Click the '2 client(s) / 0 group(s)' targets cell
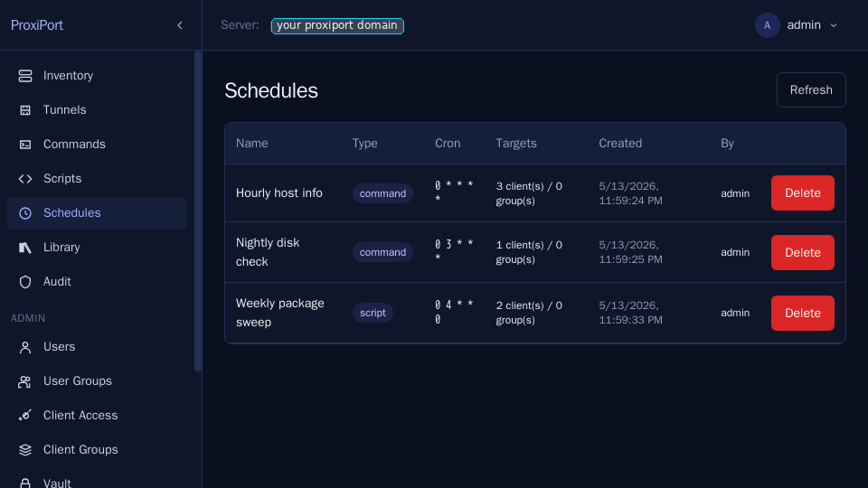Image resolution: width=868 pixels, height=488 pixels. pyautogui.click(x=529, y=314)
